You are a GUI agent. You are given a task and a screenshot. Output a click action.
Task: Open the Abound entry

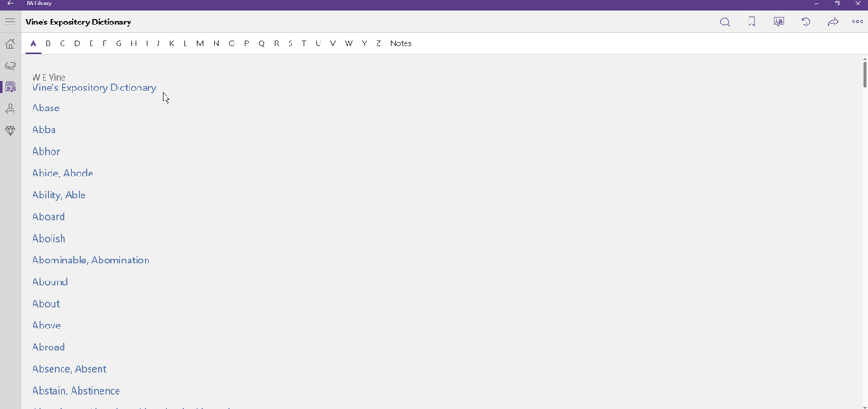click(x=50, y=281)
